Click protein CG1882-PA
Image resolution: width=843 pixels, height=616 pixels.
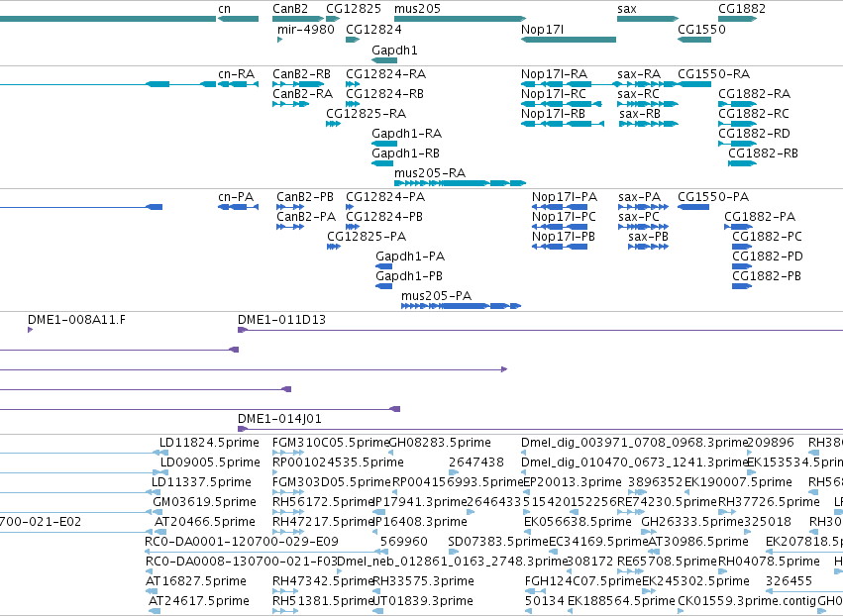pos(738,227)
